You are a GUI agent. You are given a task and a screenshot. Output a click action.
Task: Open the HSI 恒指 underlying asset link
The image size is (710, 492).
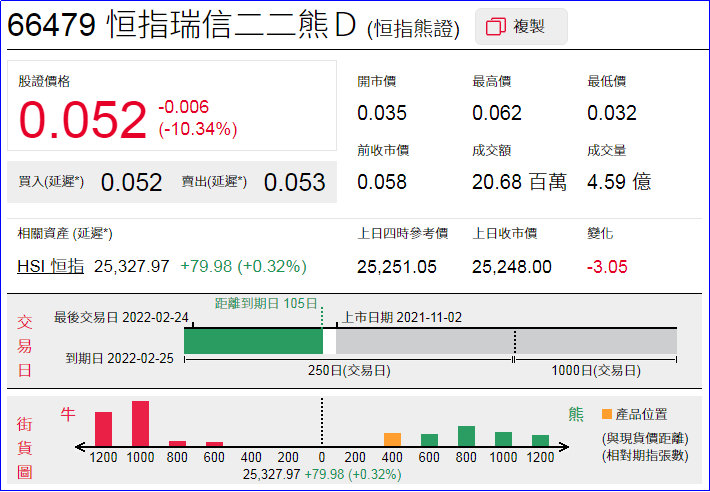pos(50,266)
